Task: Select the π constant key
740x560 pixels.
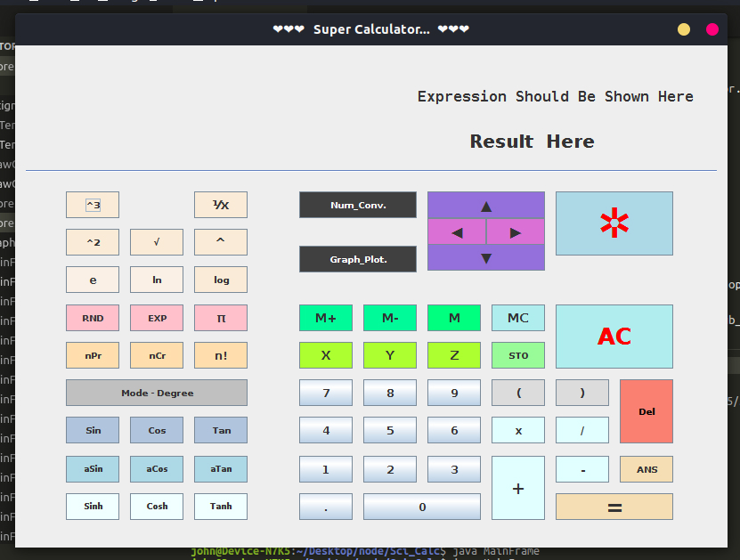Action: coord(220,317)
